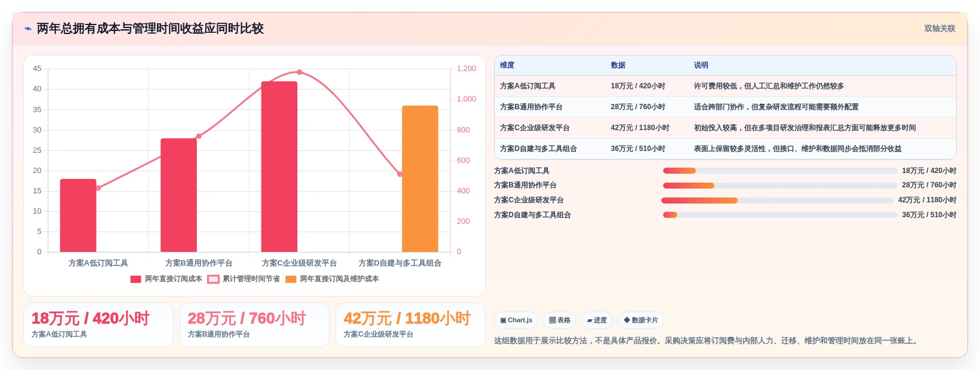Click table cell 18万元 / 420小时
Screen dimensions: 980x370
pos(638,86)
